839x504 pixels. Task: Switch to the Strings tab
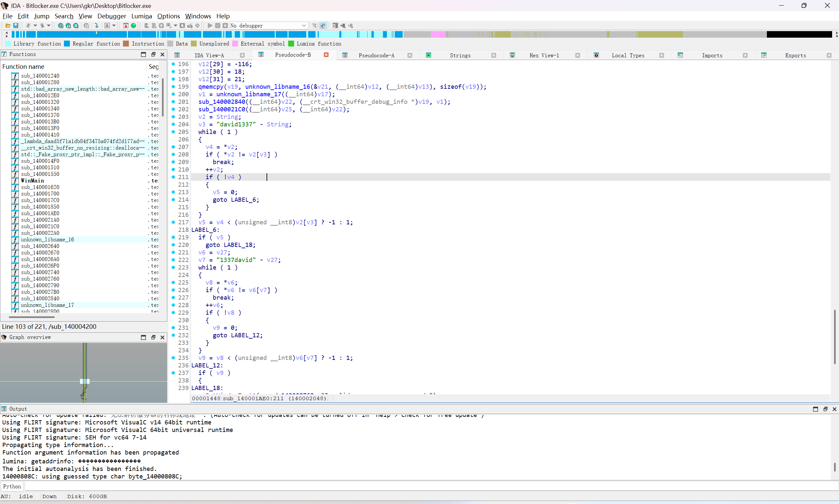click(x=460, y=55)
